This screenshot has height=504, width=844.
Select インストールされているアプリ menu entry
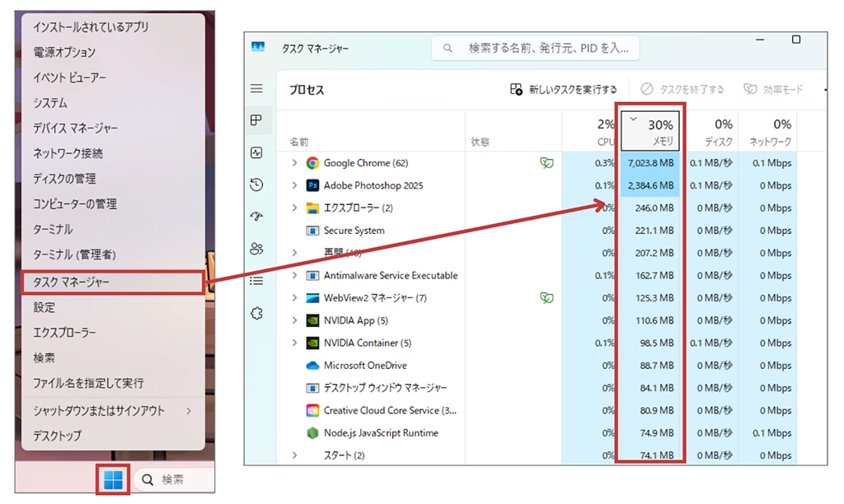point(113,27)
